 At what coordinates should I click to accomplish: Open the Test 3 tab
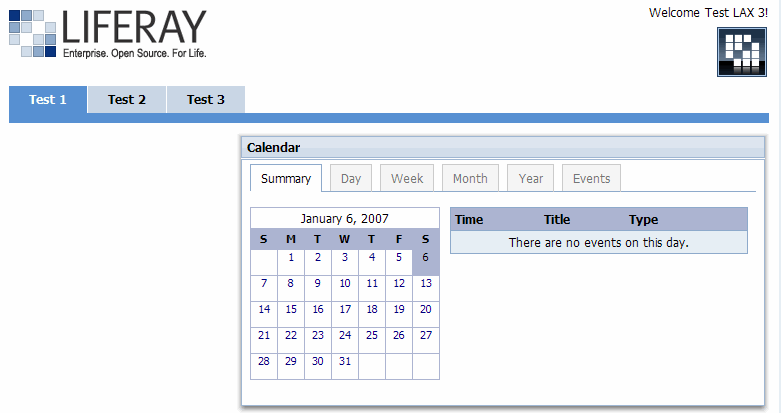click(x=206, y=100)
